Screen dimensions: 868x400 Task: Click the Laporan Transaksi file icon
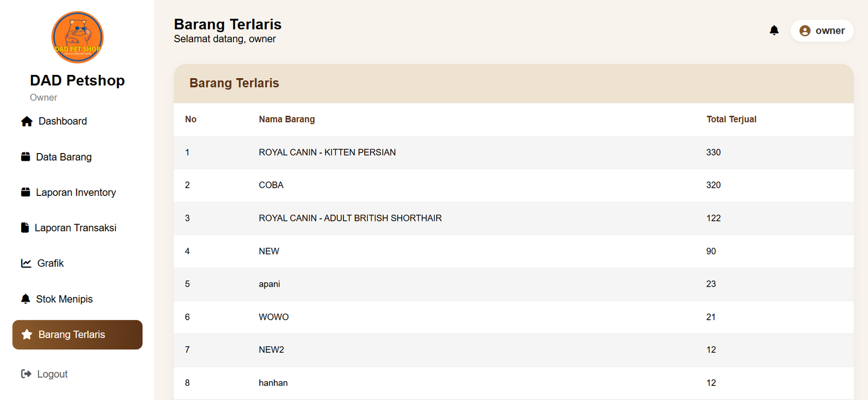tap(25, 227)
